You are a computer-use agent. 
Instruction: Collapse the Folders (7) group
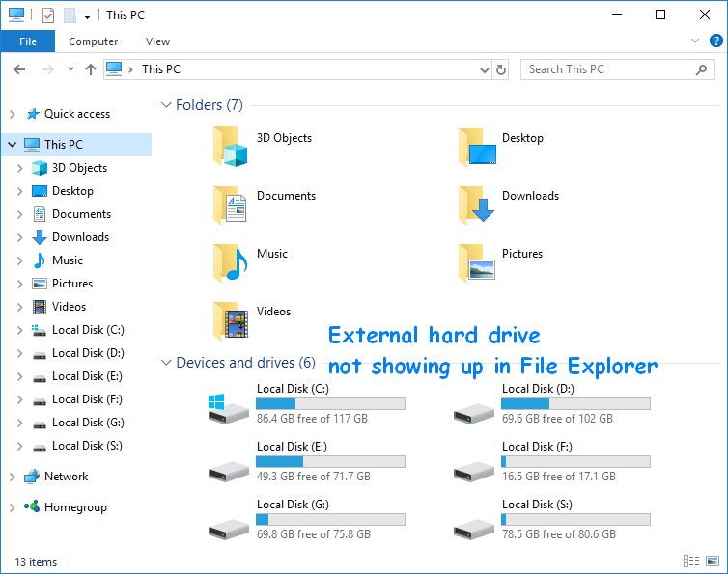(x=166, y=105)
